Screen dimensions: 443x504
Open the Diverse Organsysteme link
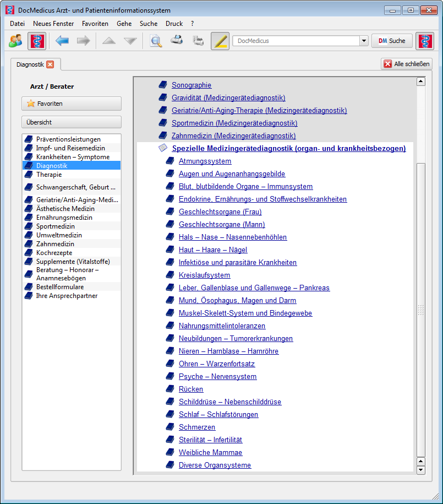pyautogui.click(x=215, y=465)
